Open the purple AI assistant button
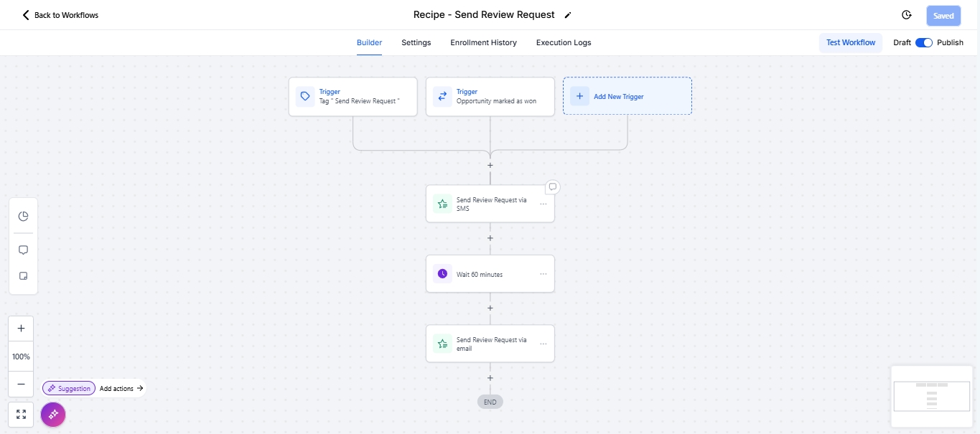The width and height of the screenshot is (980, 434). [53, 415]
